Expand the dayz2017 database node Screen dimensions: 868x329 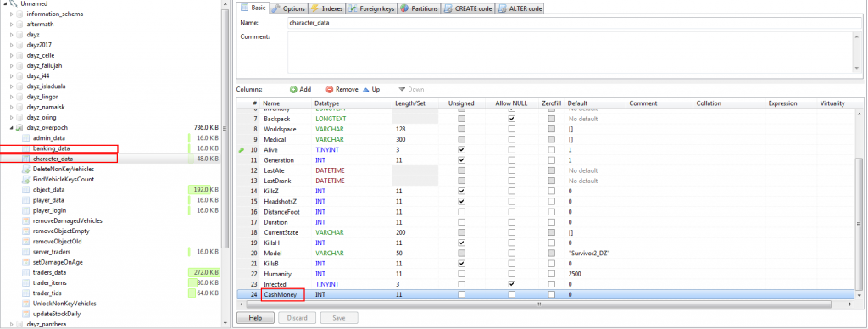tap(12, 45)
